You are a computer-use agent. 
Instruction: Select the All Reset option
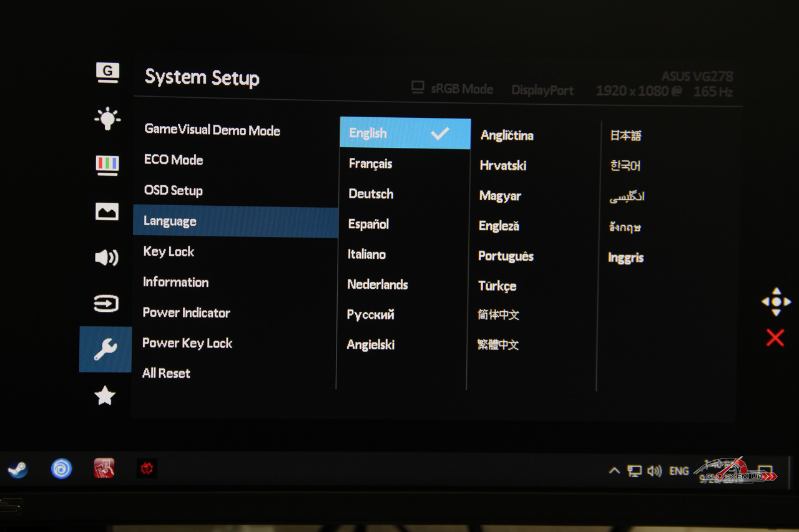[x=166, y=374]
